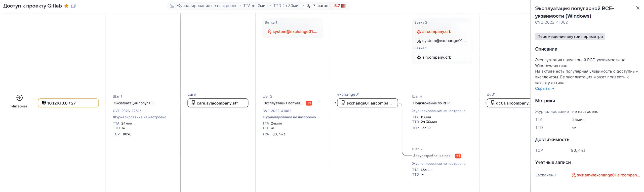Select the 10.129.10.0 / 27 network node
Screen dimensions: 644x192
pos(68,103)
